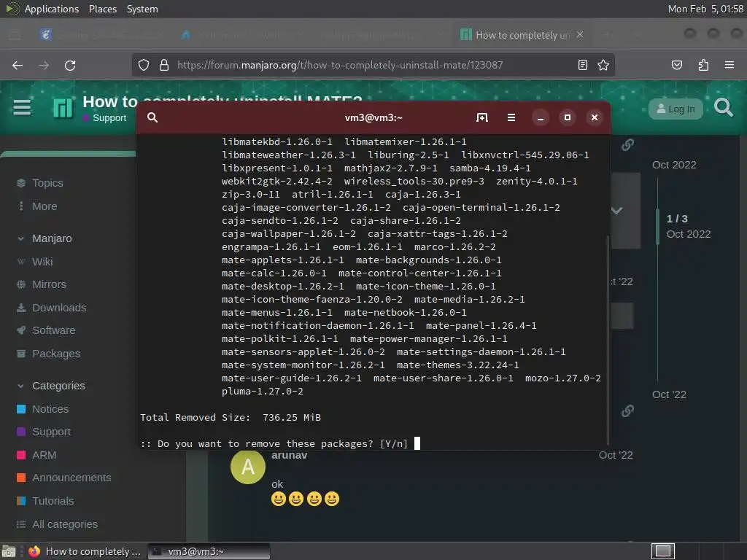The width and height of the screenshot is (747, 560).
Task: Open the Announcements category
Action: coord(71,478)
